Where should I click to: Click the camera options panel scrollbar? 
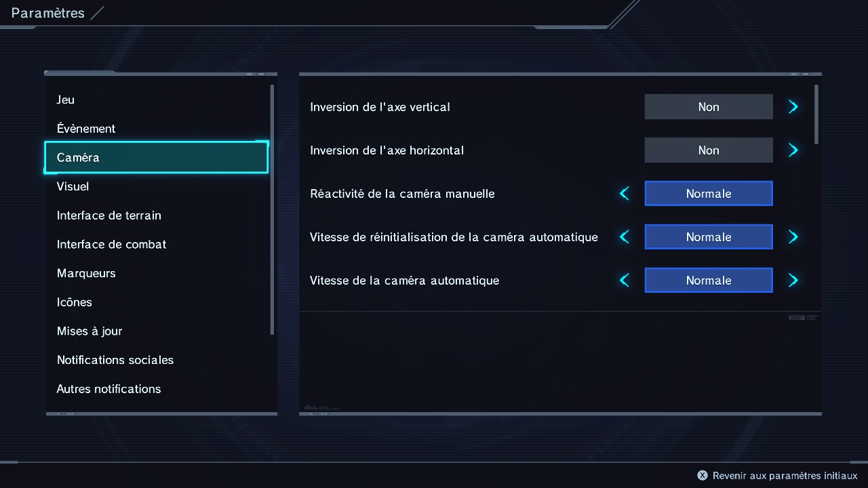816,114
